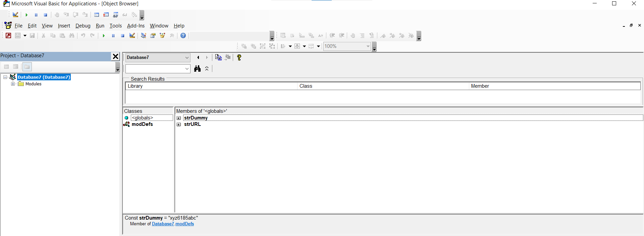Open the Edit menu
This screenshot has height=236, width=644.
pyautogui.click(x=32, y=26)
